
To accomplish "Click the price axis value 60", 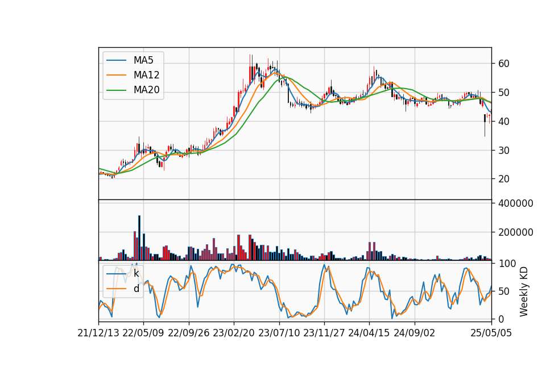I will pos(504,64).
